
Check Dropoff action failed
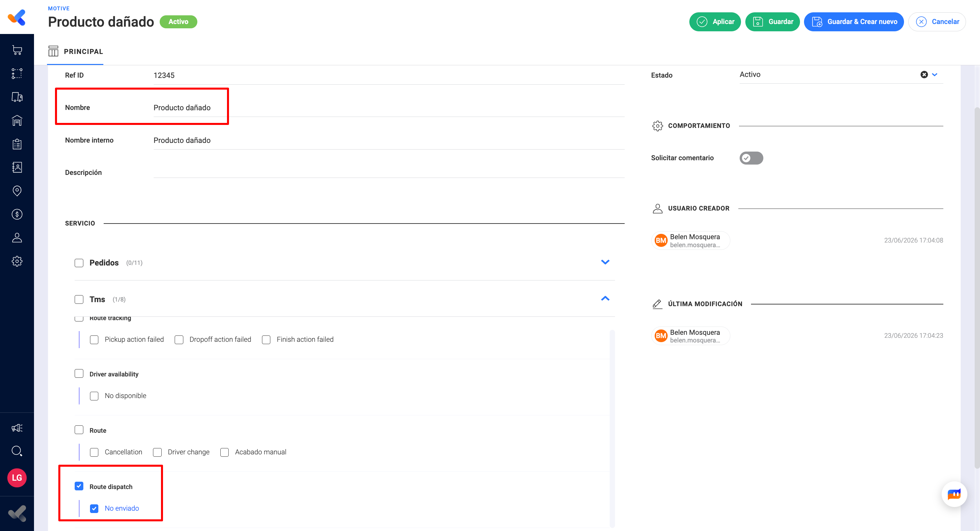click(179, 339)
